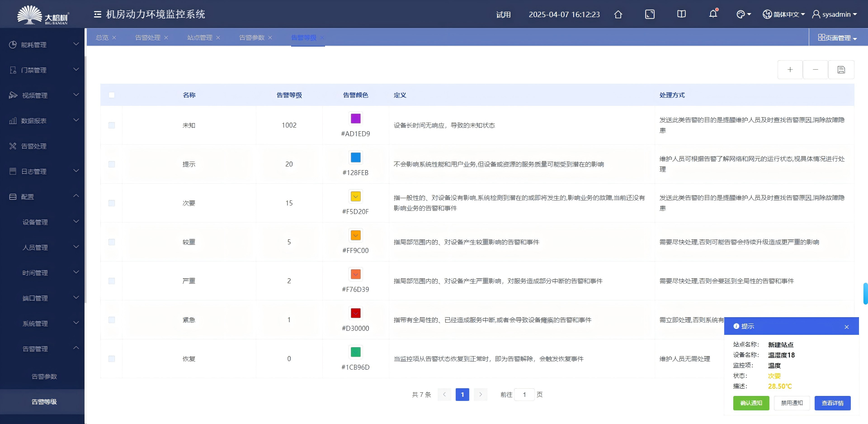This screenshot has width=868, height=424.
Task: Open the notification bell
Action: point(713,14)
